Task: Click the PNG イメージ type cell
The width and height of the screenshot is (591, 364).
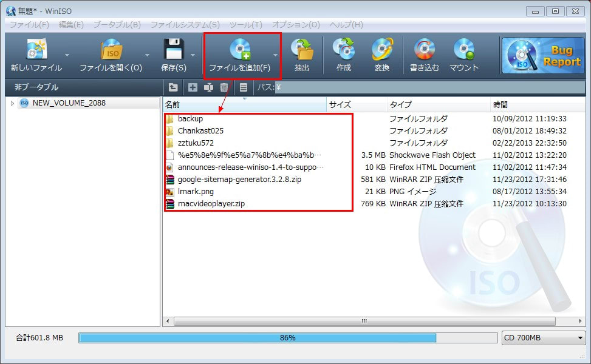Action: click(412, 192)
